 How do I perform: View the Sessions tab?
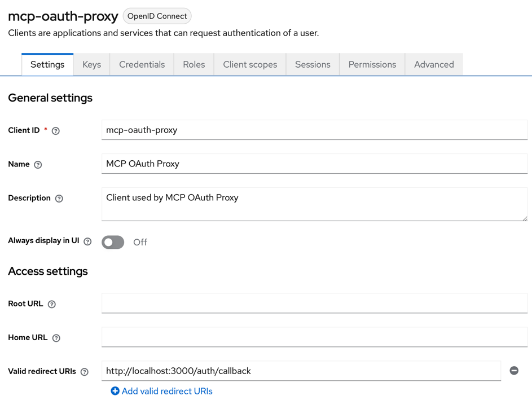pyautogui.click(x=313, y=64)
